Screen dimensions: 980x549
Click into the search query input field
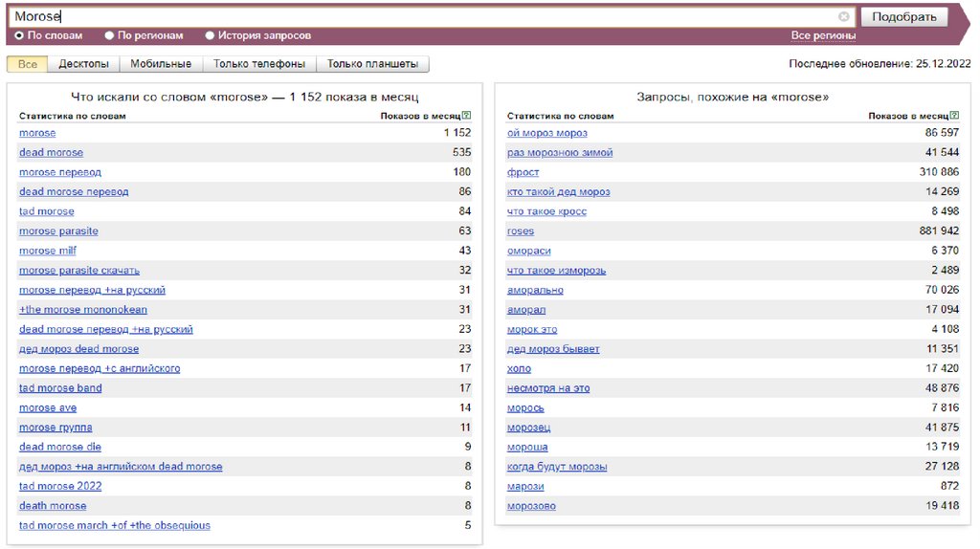pyautogui.click(x=421, y=16)
